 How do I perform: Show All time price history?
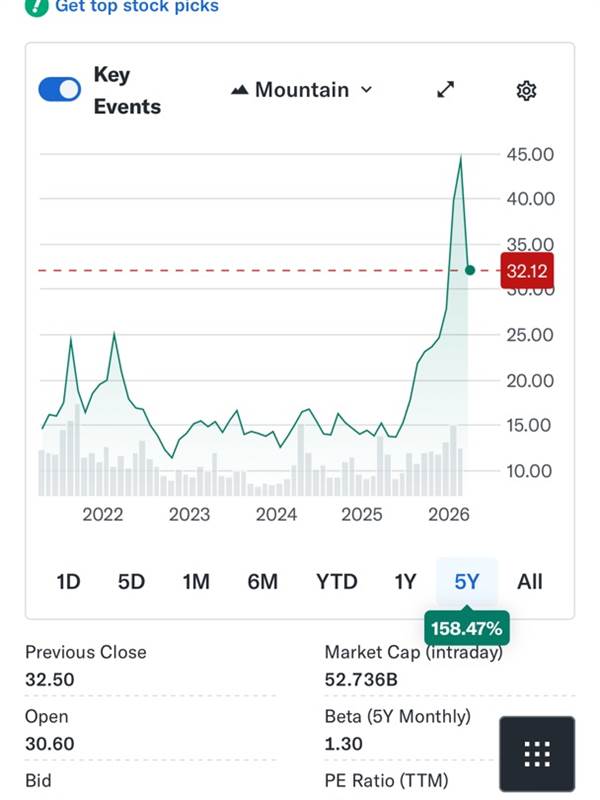(x=530, y=581)
